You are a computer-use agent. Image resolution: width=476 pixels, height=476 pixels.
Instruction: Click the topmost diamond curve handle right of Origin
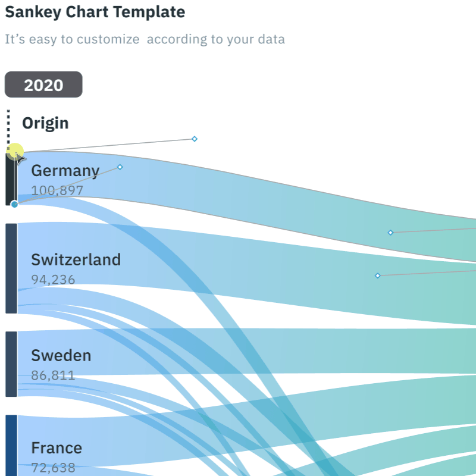(x=195, y=139)
